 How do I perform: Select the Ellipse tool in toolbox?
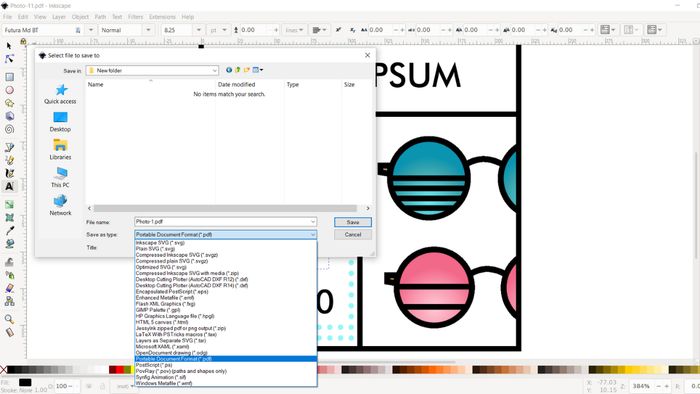pyautogui.click(x=9, y=90)
